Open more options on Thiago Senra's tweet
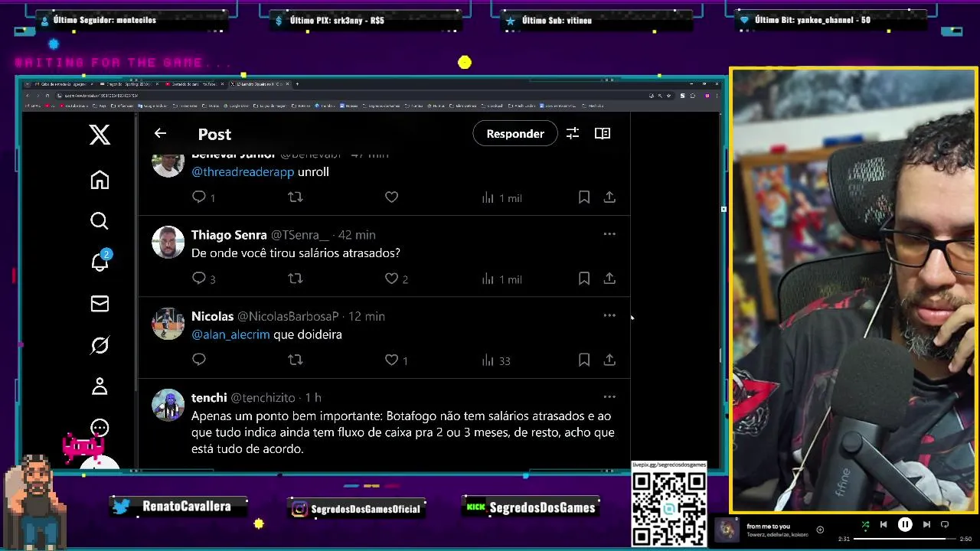The height and width of the screenshot is (551, 980). pos(609,234)
